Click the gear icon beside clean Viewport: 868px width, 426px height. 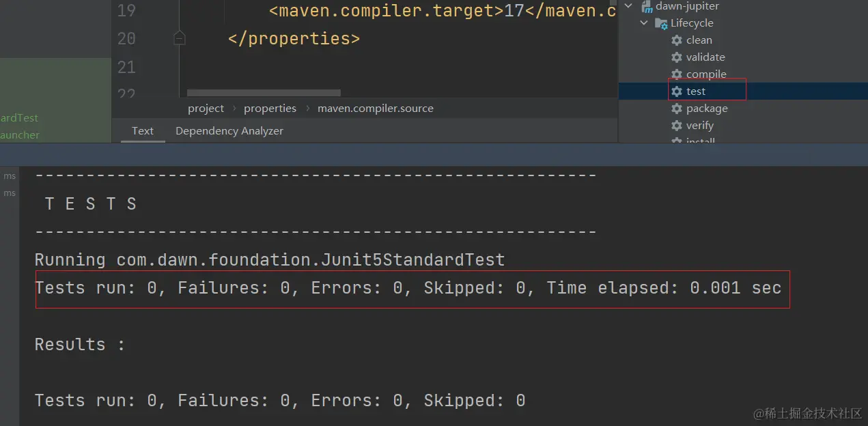tap(677, 40)
